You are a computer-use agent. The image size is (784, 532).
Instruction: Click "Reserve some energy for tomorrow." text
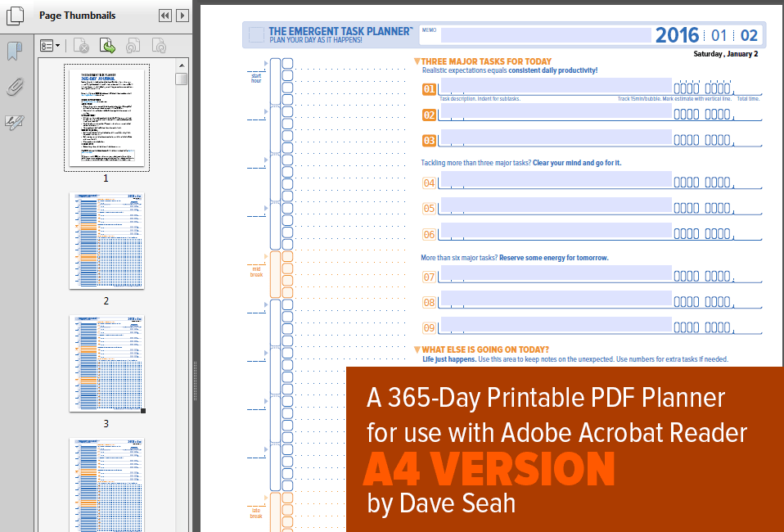pyautogui.click(x=553, y=258)
